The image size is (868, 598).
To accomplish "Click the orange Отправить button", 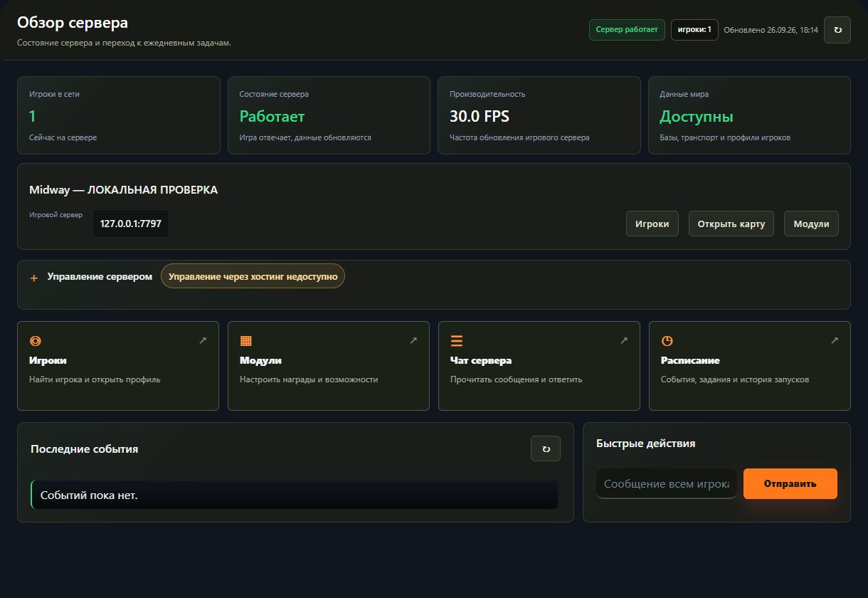I will pos(790,483).
